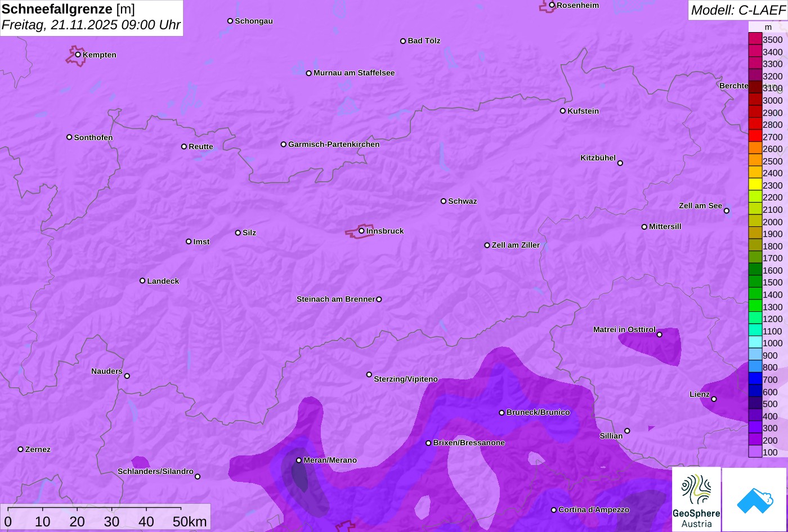788x532 pixels.
Task: Click the Murnau am Staffelsee label
Action: click(354, 73)
